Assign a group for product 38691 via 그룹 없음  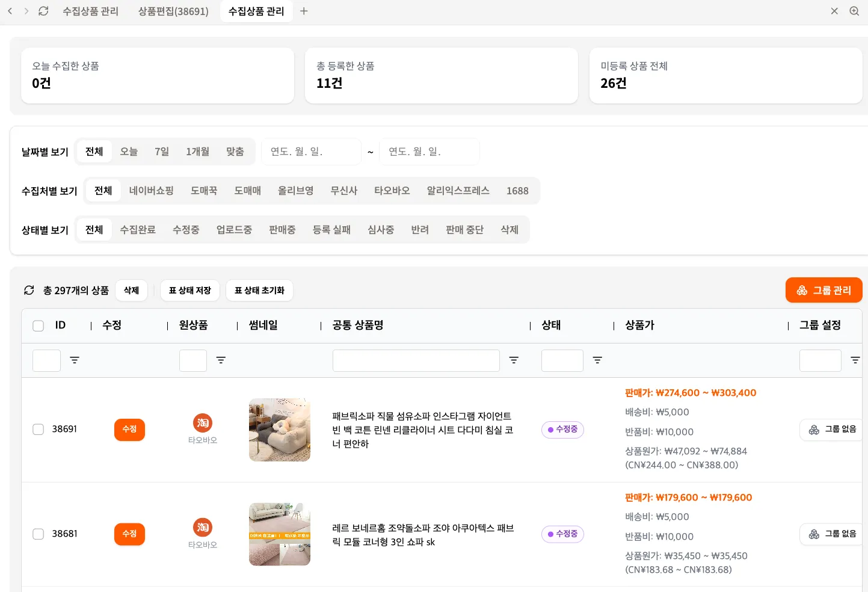click(833, 430)
